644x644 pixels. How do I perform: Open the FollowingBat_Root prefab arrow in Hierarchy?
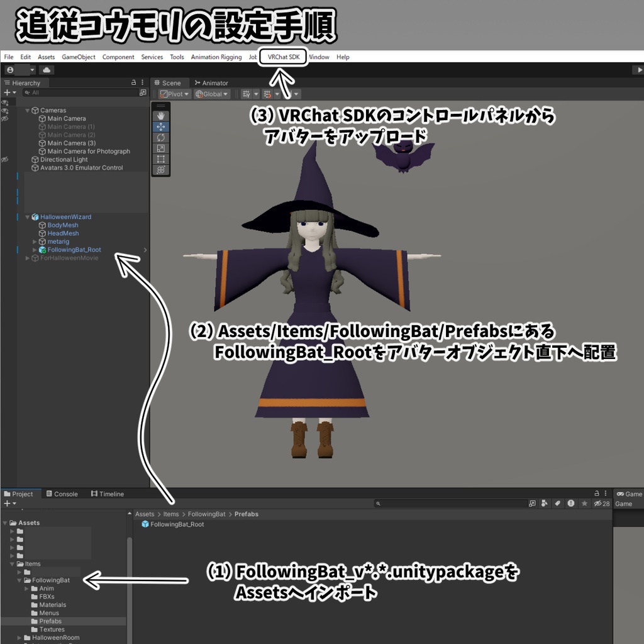tap(145, 250)
